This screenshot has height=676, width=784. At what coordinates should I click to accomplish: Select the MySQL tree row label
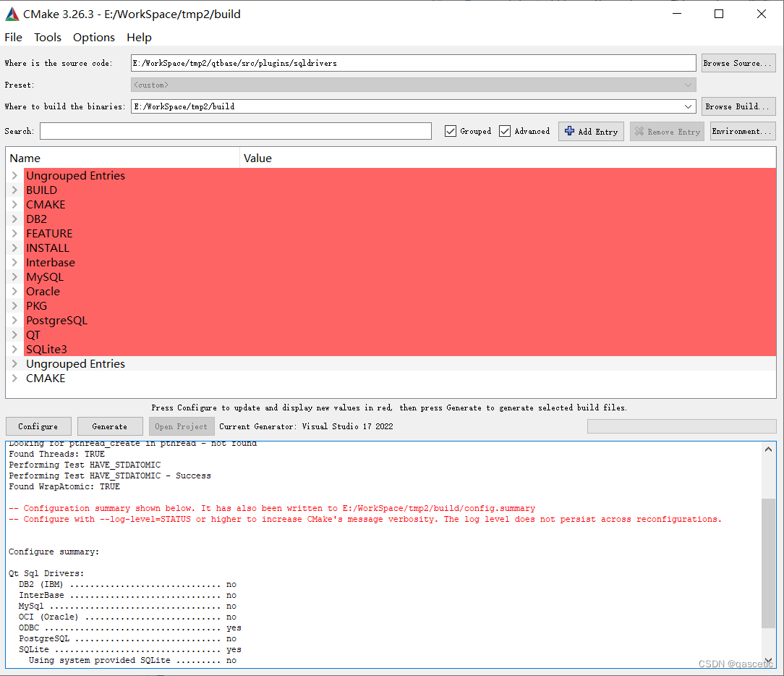[45, 277]
